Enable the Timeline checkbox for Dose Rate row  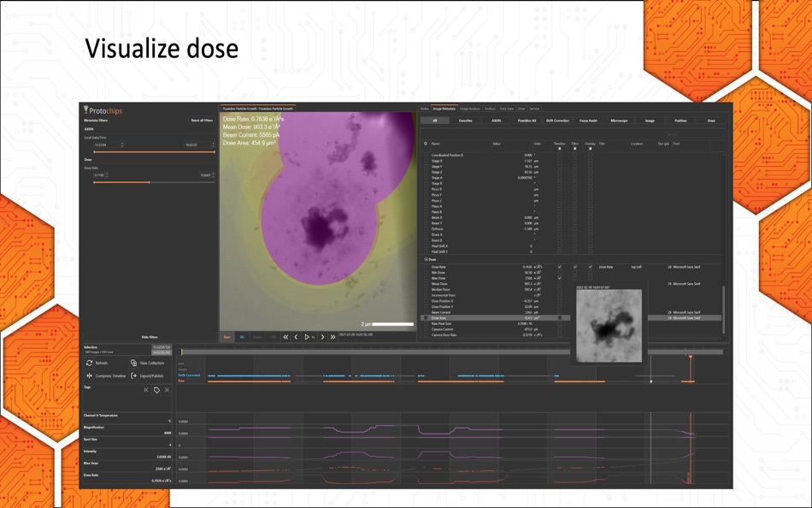tap(559, 267)
